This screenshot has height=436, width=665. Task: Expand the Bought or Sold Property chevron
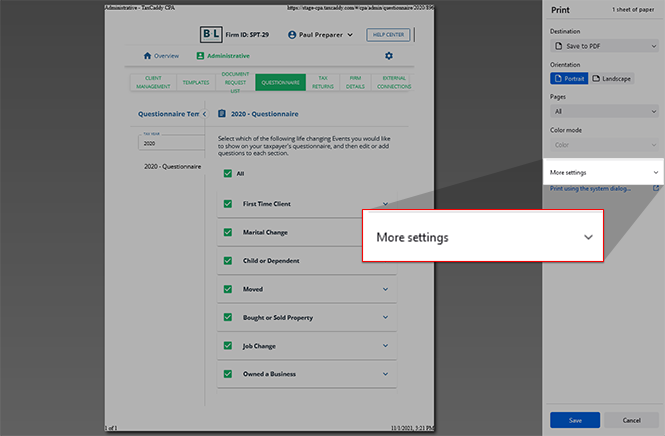click(385, 317)
